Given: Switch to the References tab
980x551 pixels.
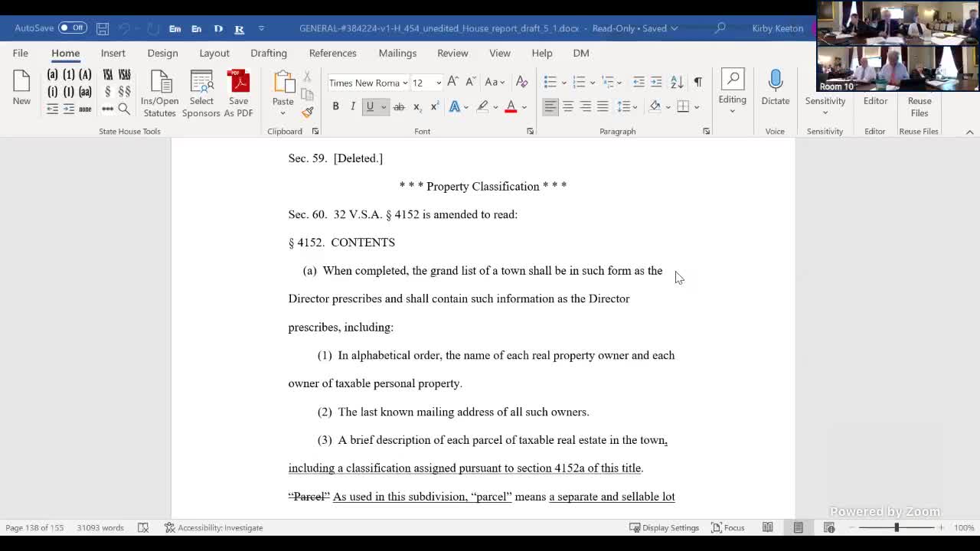Looking at the screenshot, I should 332,53.
